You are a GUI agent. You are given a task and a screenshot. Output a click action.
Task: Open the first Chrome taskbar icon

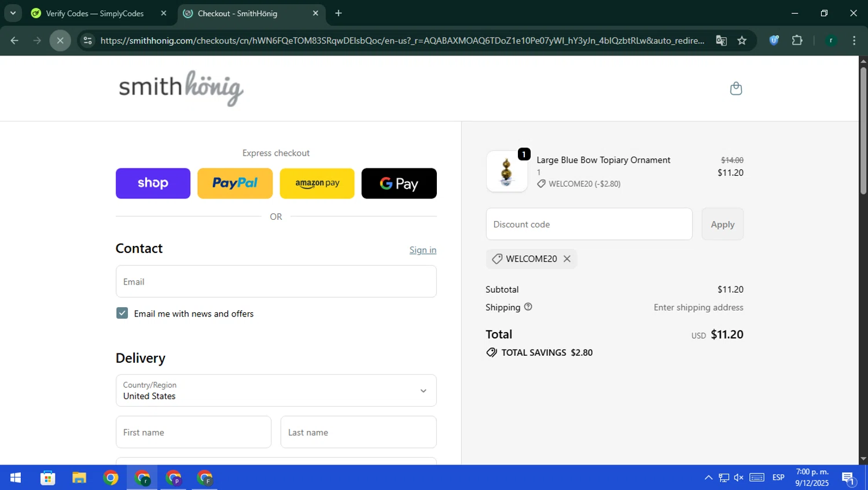[111, 478]
